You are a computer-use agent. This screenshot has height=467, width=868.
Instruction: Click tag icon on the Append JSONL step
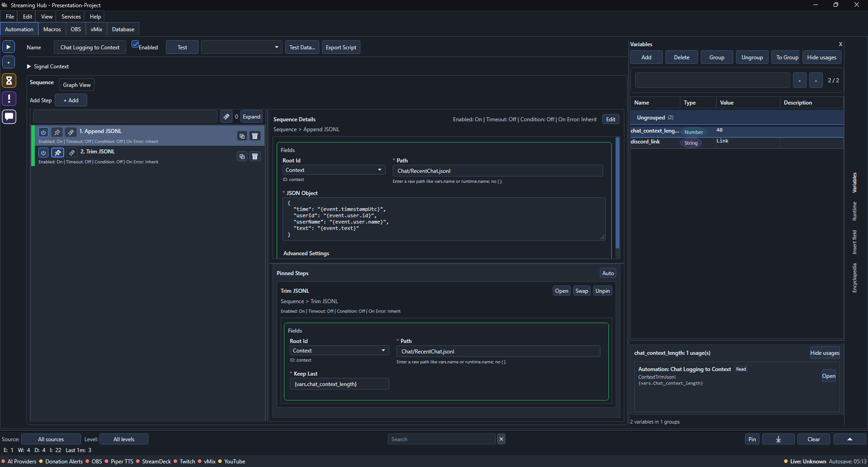click(71, 132)
